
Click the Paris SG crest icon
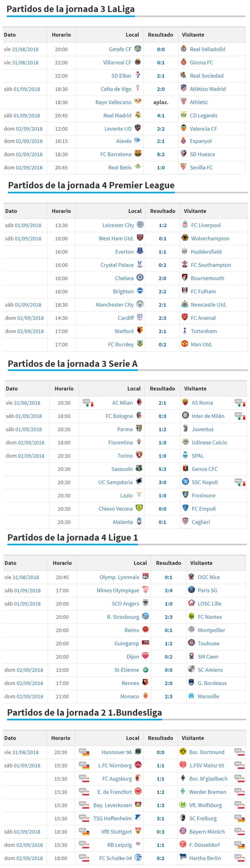pyautogui.click(x=191, y=589)
